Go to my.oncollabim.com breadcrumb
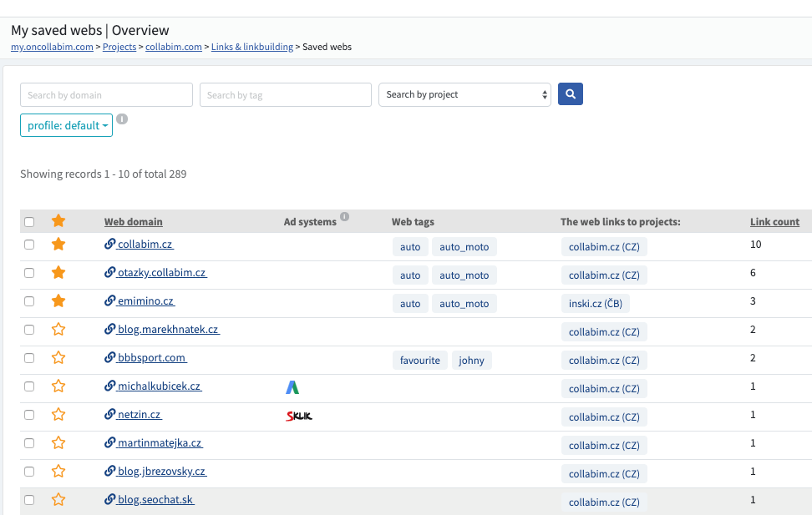Screen dimensions: 812x515 coord(52,47)
